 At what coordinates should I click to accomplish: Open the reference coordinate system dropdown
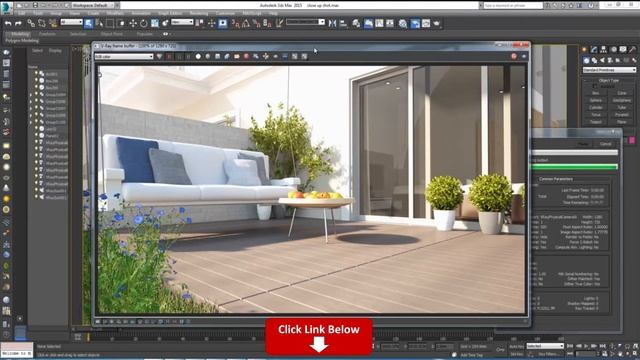point(182,22)
